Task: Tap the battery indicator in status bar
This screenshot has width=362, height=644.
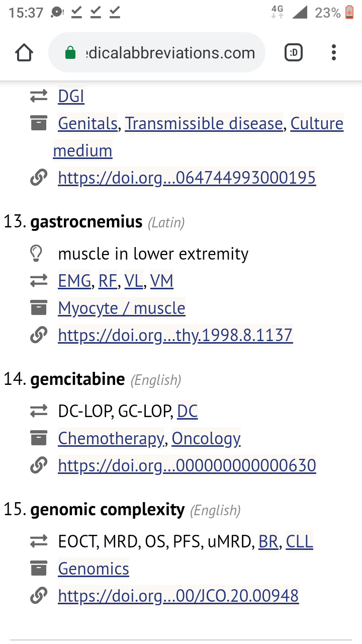Action: pos(349,12)
